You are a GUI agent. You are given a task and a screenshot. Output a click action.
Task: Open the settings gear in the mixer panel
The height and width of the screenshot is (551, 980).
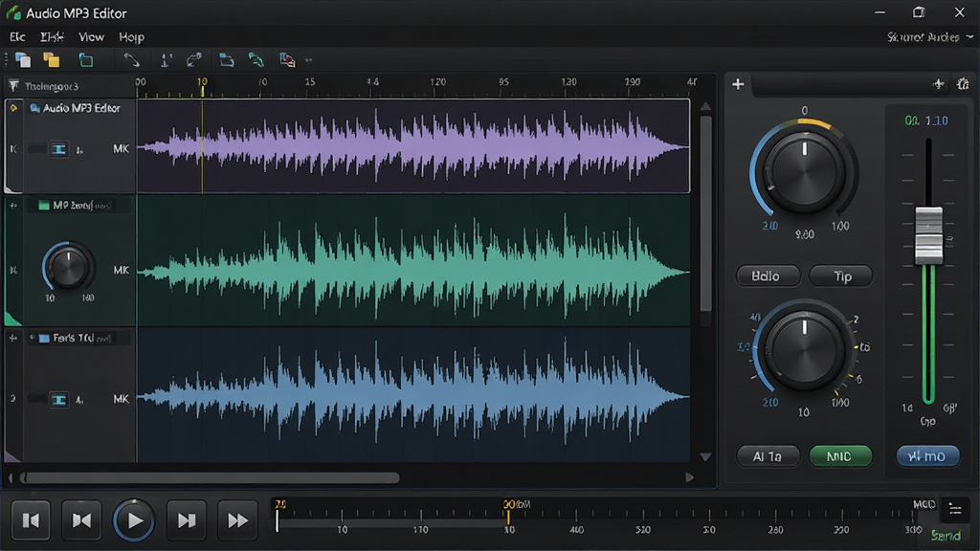tap(963, 84)
